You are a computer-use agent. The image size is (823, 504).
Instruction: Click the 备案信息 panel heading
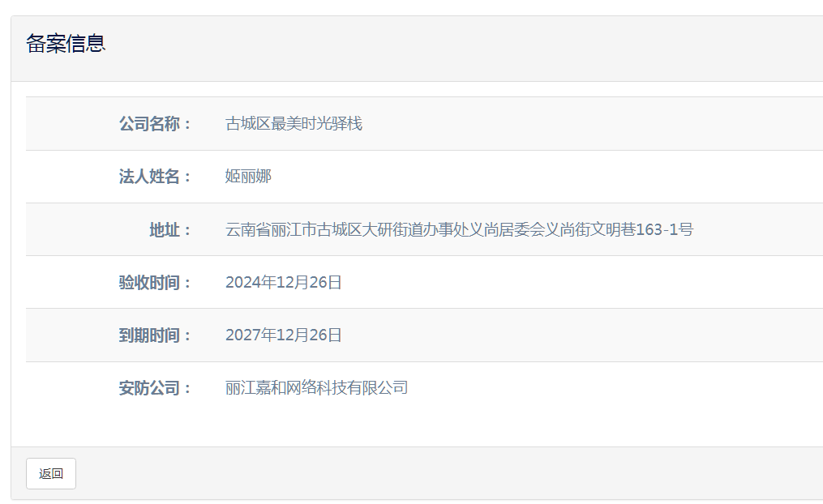pos(66,44)
